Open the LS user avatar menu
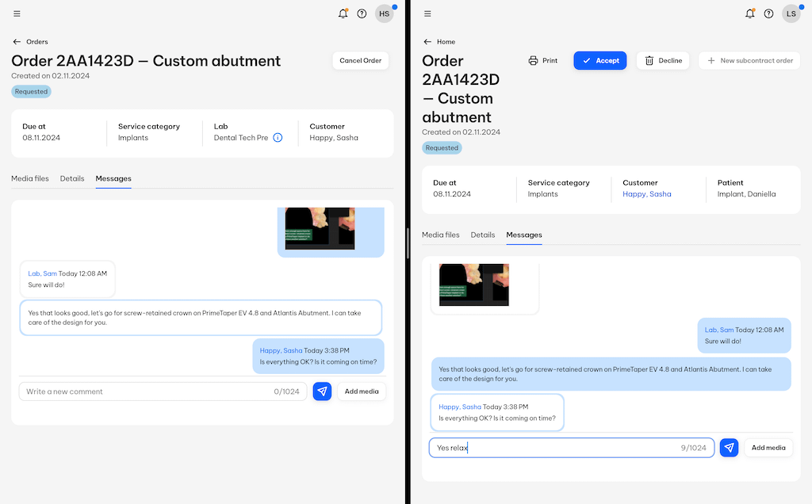Image resolution: width=812 pixels, height=504 pixels. 791,13
